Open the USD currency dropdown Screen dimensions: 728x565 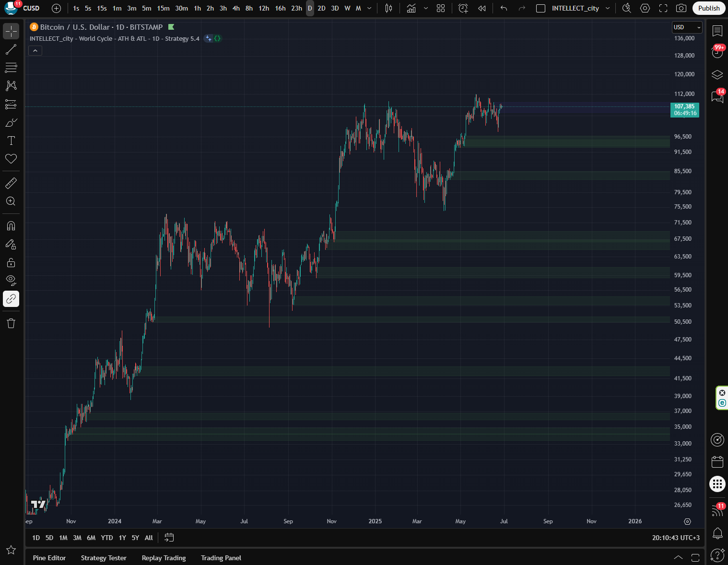(687, 27)
